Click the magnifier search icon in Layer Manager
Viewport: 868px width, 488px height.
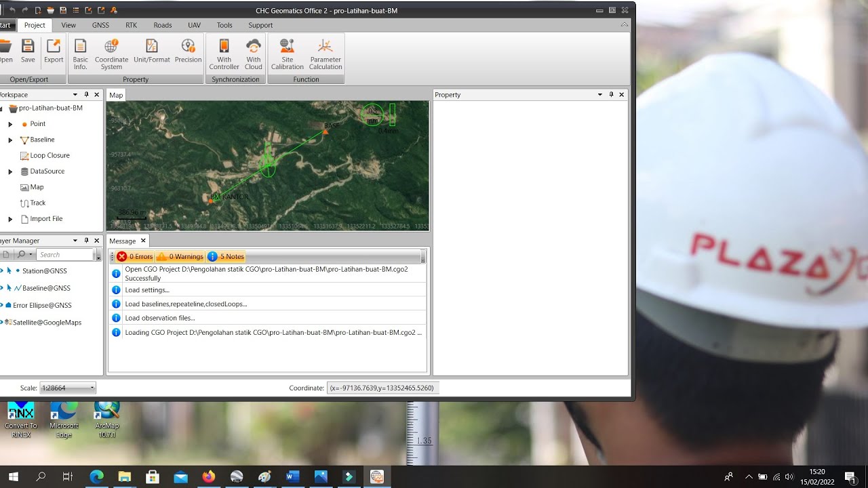tap(22, 255)
